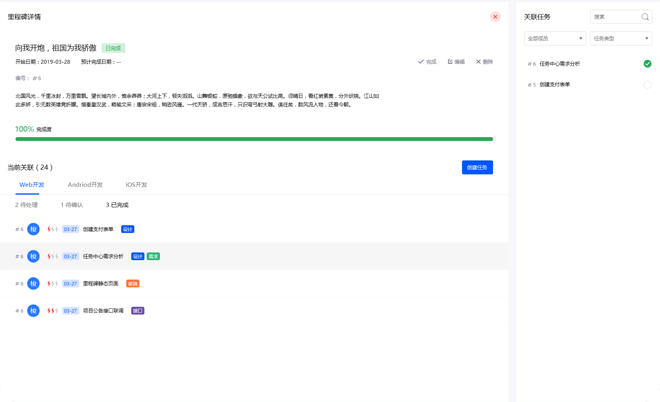Uncheck the 任务中心需求分析 related task
This screenshot has height=402, width=660.
pos(647,64)
